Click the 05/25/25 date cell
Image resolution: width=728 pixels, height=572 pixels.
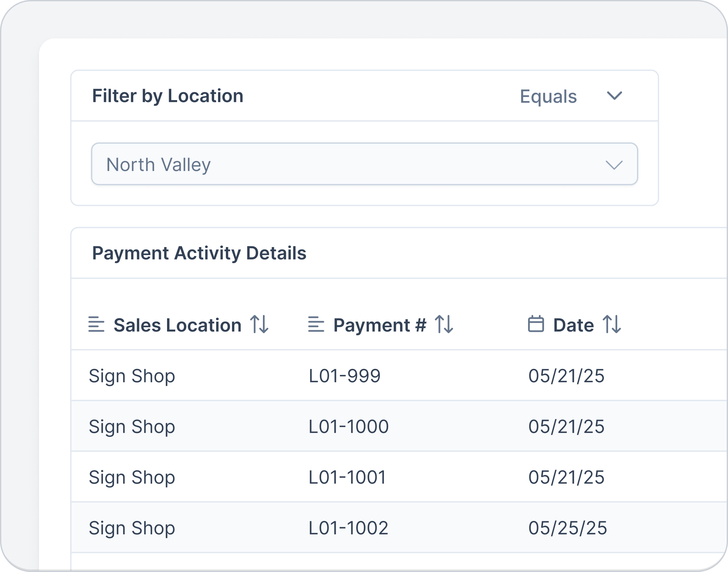pyautogui.click(x=567, y=528)
